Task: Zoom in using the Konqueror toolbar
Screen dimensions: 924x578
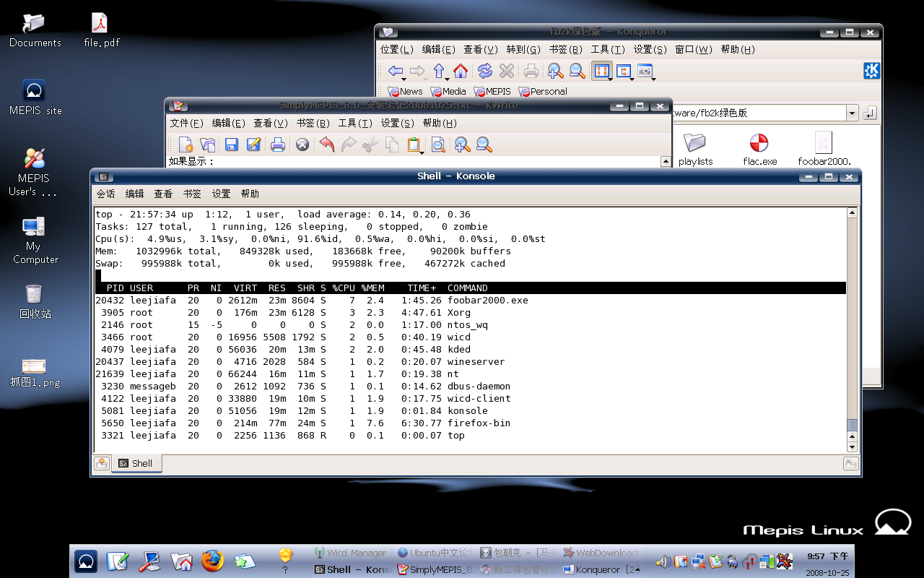Action: (555, 71)
